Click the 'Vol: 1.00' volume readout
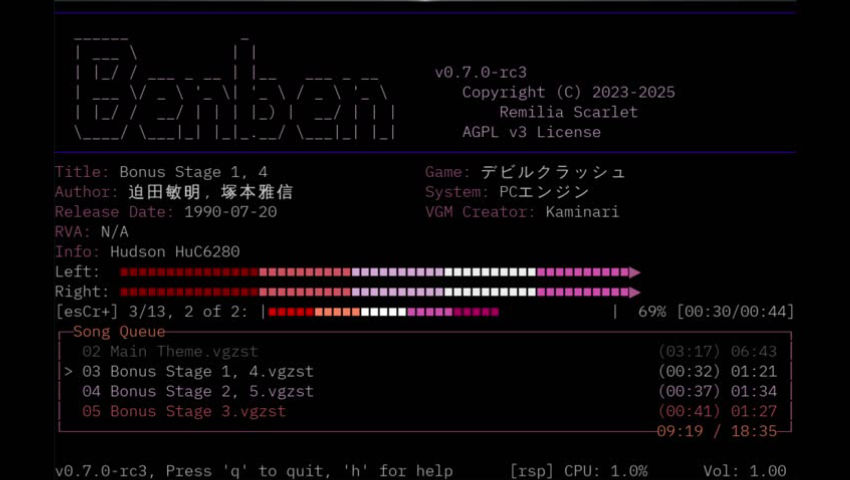This screenshot has height=480, width=850. pos(744,471)
